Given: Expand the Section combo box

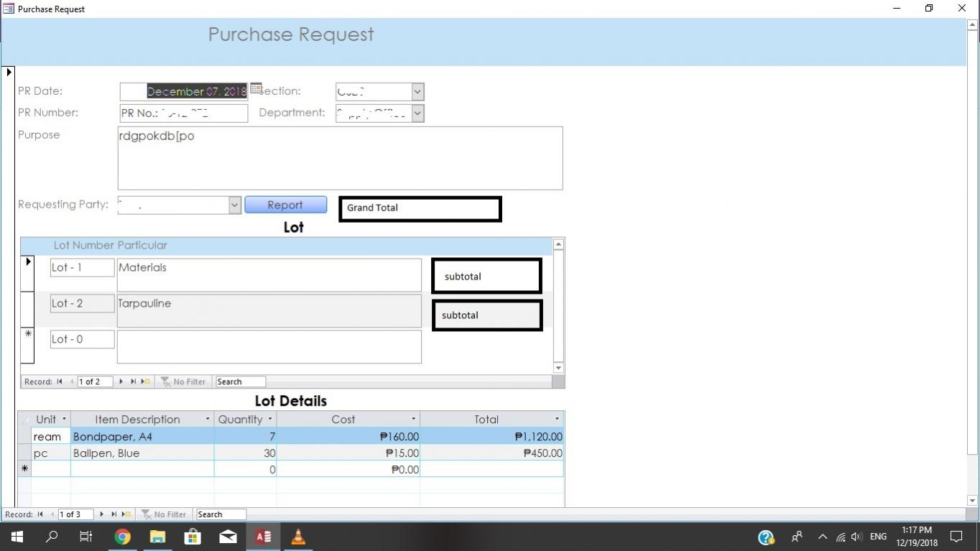Looking at the screenshot, I should pyautogui.click(x=417, y=92).
